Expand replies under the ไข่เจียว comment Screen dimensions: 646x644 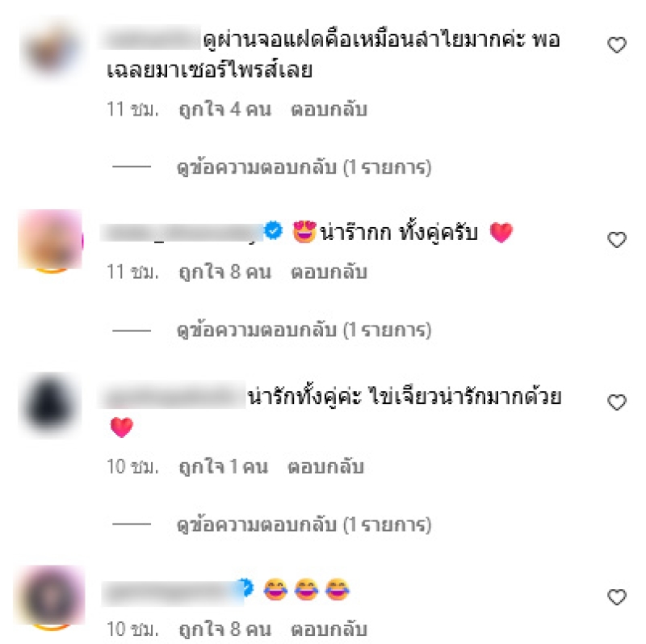pyautogui.click(x=304, y=525)
